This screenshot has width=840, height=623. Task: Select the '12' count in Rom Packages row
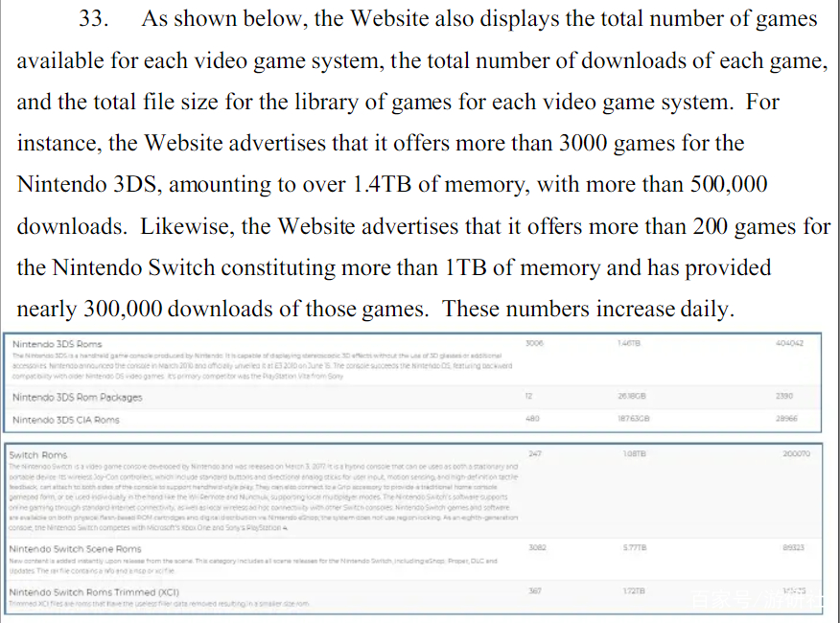528,396
